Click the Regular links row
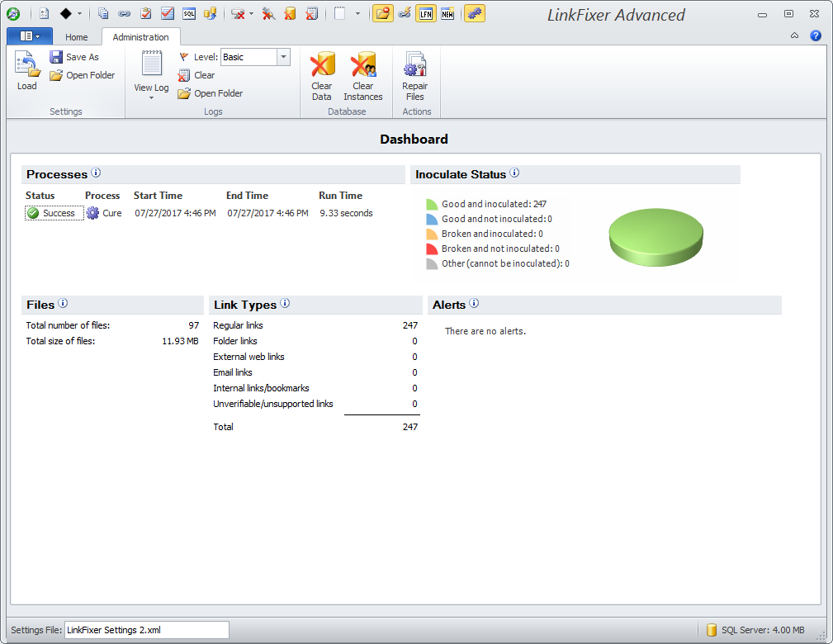The width and height of the screenshot is (833, 644). pos(315,325)
